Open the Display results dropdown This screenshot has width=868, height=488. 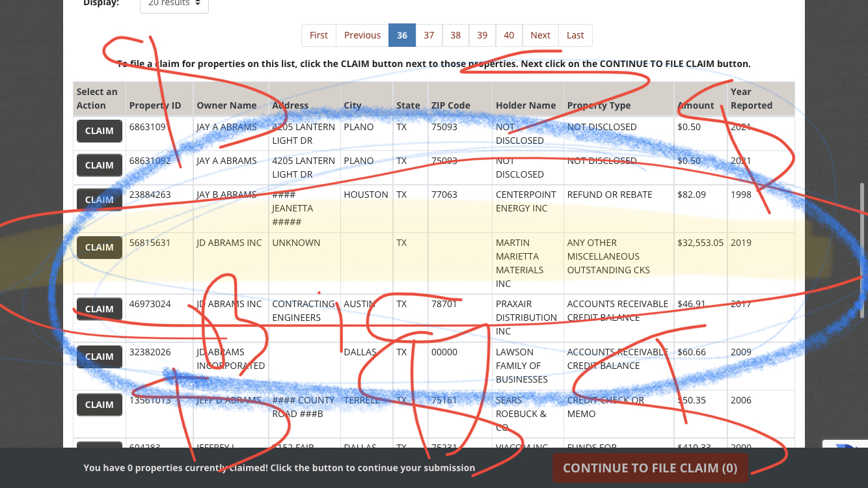point(174,5)
